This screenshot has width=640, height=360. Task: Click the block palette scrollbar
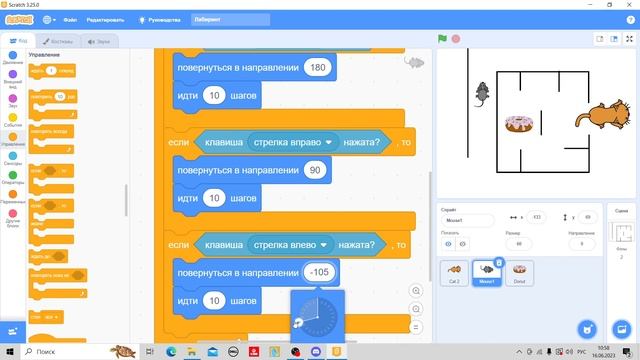coord(126,200)
